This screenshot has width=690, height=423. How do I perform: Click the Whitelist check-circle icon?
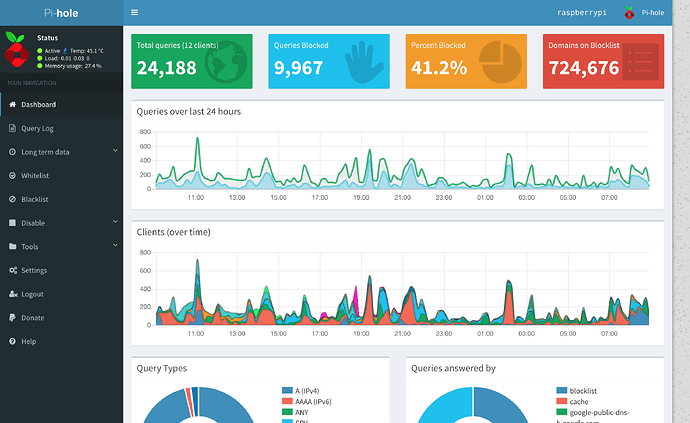click(12, 175)
